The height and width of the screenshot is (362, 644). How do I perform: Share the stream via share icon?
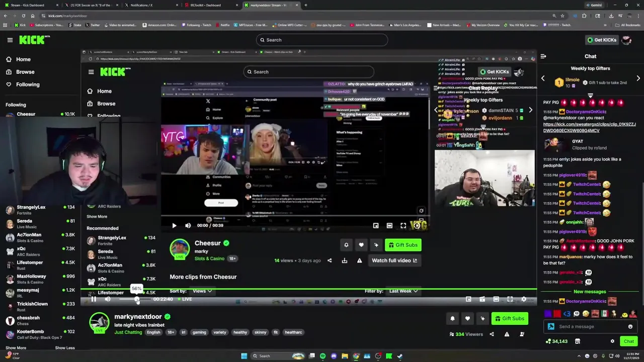tap(492, 334)
